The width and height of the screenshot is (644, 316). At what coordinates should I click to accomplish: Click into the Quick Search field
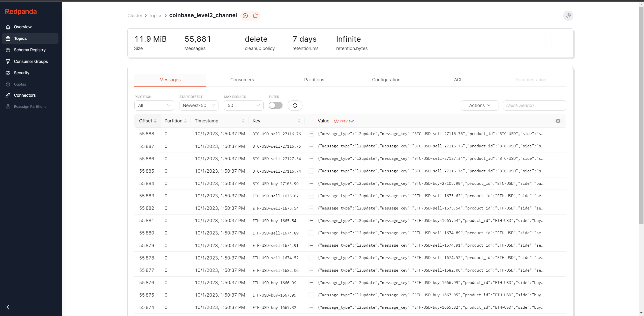534,106
